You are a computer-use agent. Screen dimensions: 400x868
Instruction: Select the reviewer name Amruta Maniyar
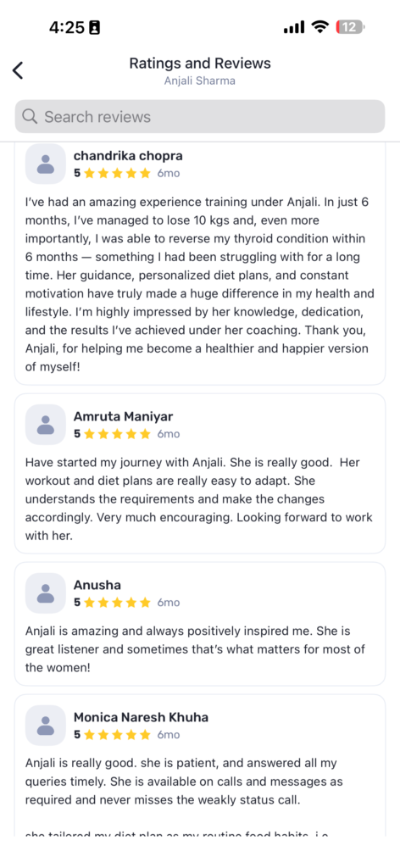[x=125, y=416]
